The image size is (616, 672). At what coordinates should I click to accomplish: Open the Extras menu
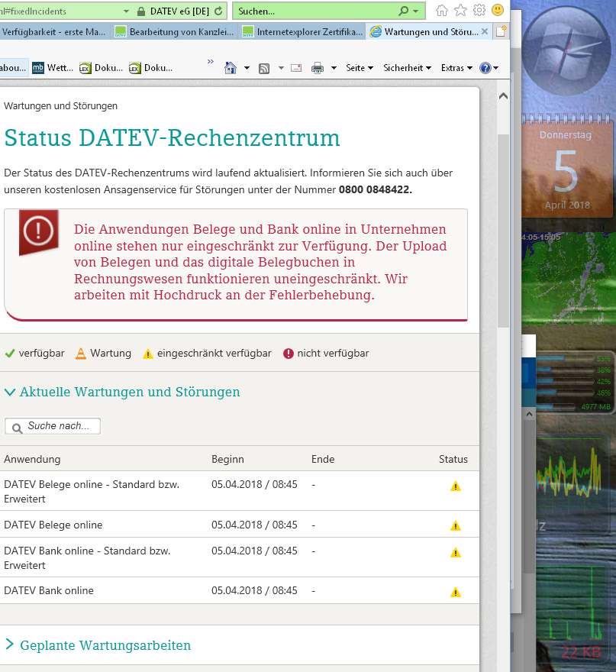(x=456, y=68)
